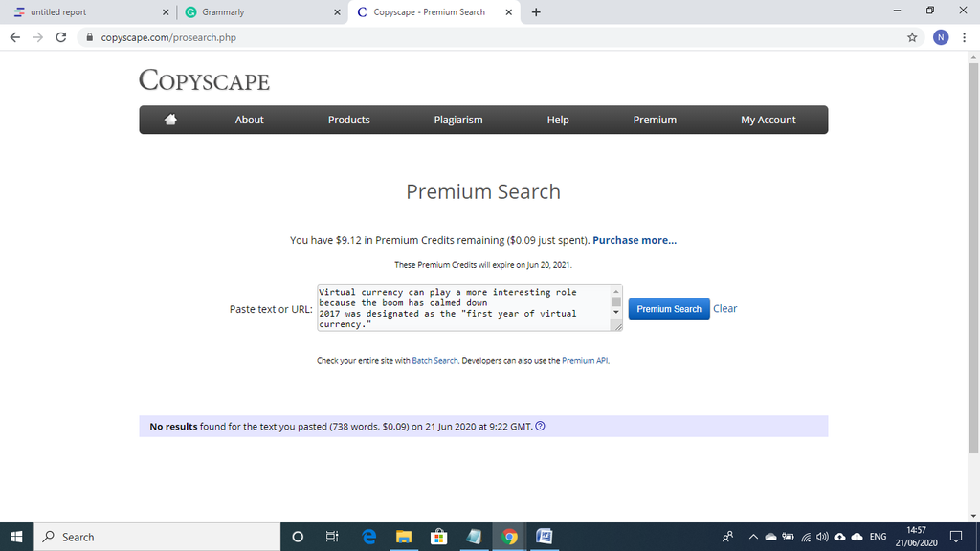This screenshot has width=980, height=551.
Task: Open the Plagiarism menu
Action: tap(458, 120)
